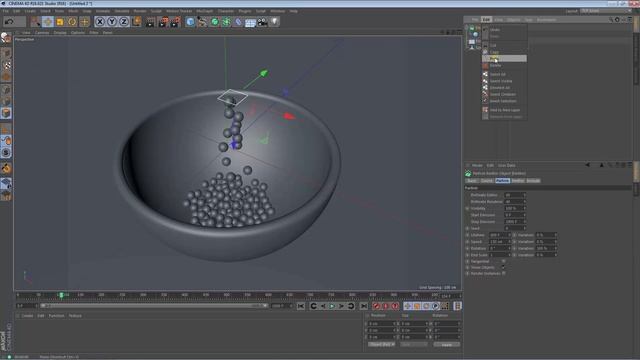
Task: Click the Attributes up arrow
Action: [602, 165]
